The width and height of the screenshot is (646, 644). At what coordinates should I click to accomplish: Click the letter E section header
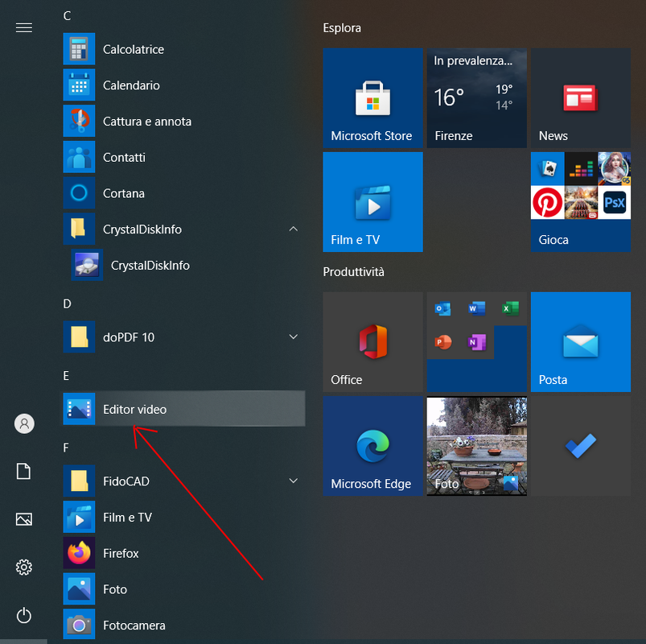tap(66, 376)
